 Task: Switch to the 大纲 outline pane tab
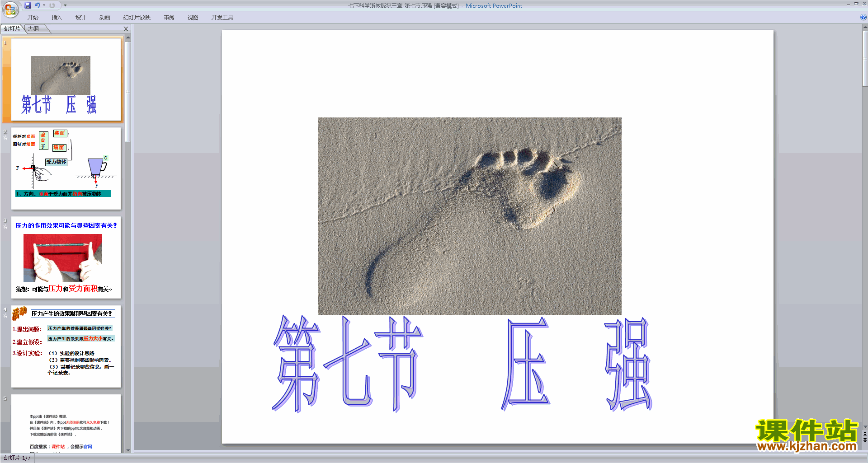(x=33, y=29)
